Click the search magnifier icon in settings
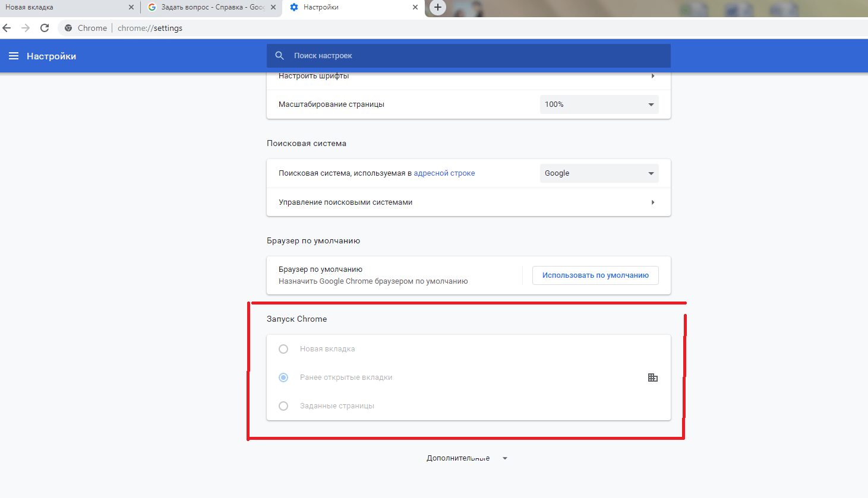This screenshot has width=868, height=498. [280, 56]
